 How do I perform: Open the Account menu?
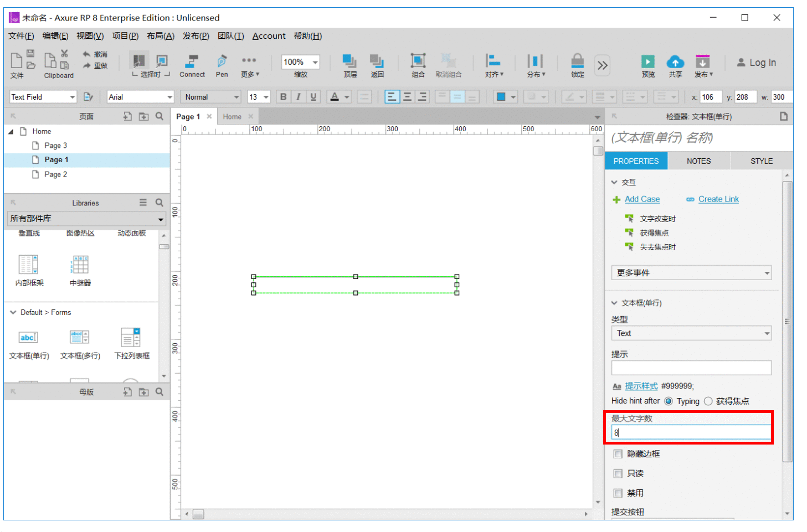(269, 36)
